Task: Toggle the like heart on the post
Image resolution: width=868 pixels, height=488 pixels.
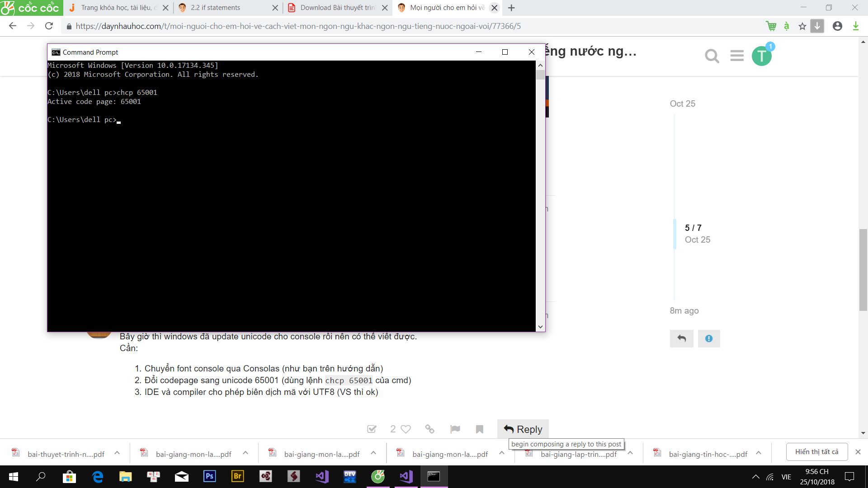Action: click(406, 429)
